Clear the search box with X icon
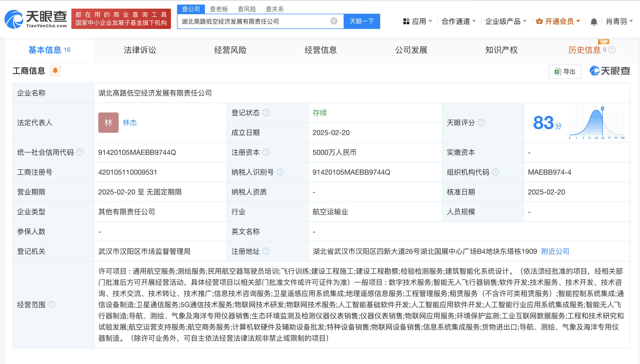 [x=334, y=21]
